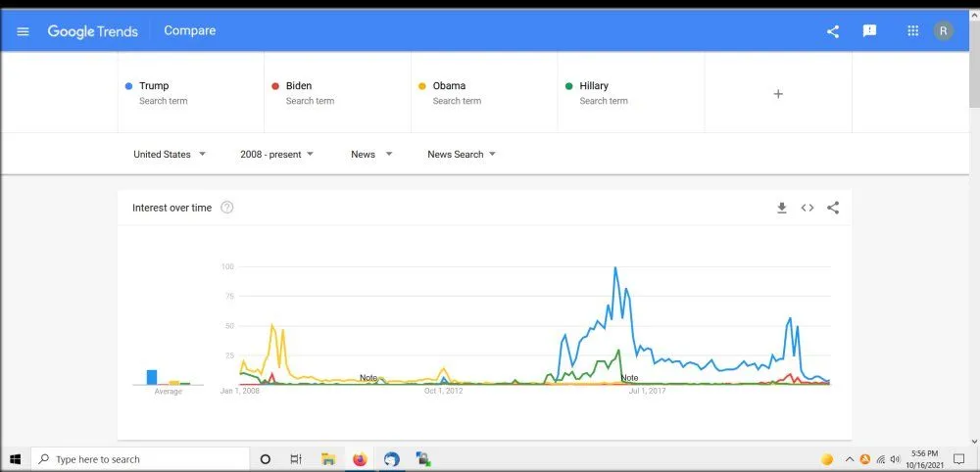Open the Google apps grid
The height and width of the screenshot is (472, 980).
pyautogui.click(x=913, y=31)
